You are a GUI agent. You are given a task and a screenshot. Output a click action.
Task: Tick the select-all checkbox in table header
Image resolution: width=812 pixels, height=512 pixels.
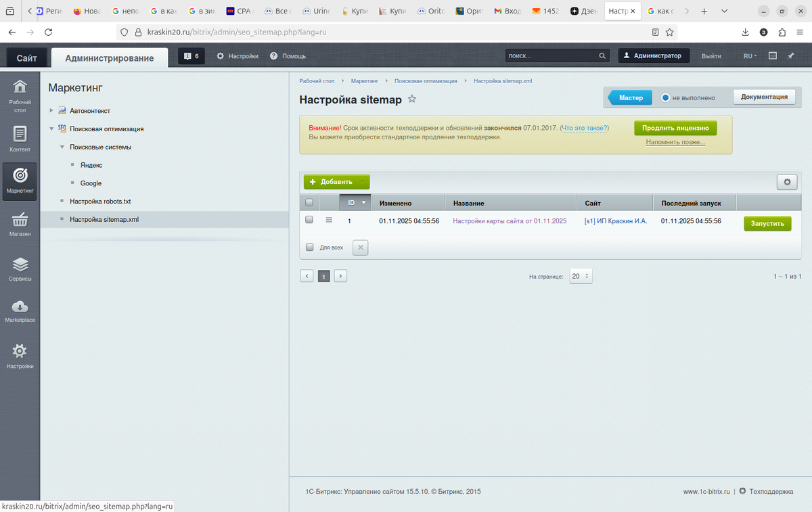(x=309, y=202)
